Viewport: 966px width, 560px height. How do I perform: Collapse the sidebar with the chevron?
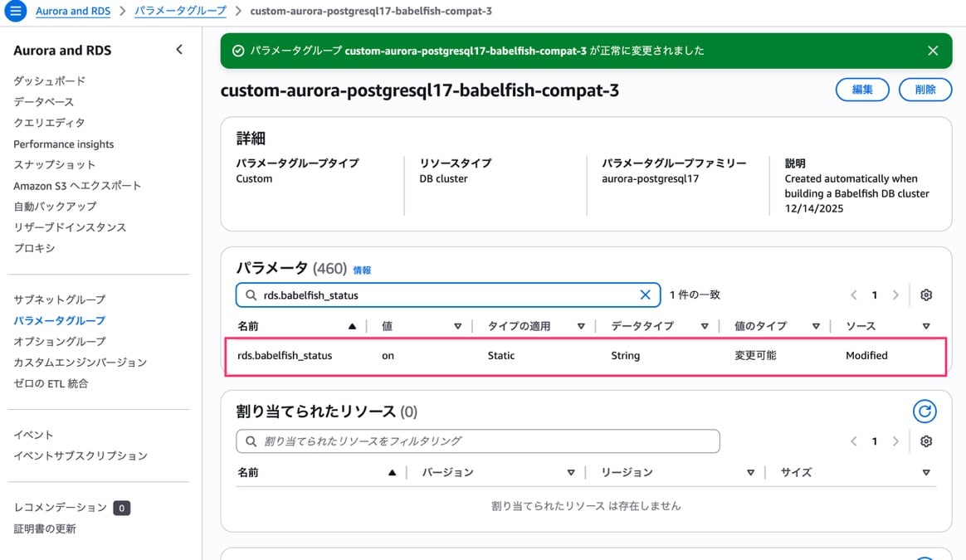click(178, 49)
